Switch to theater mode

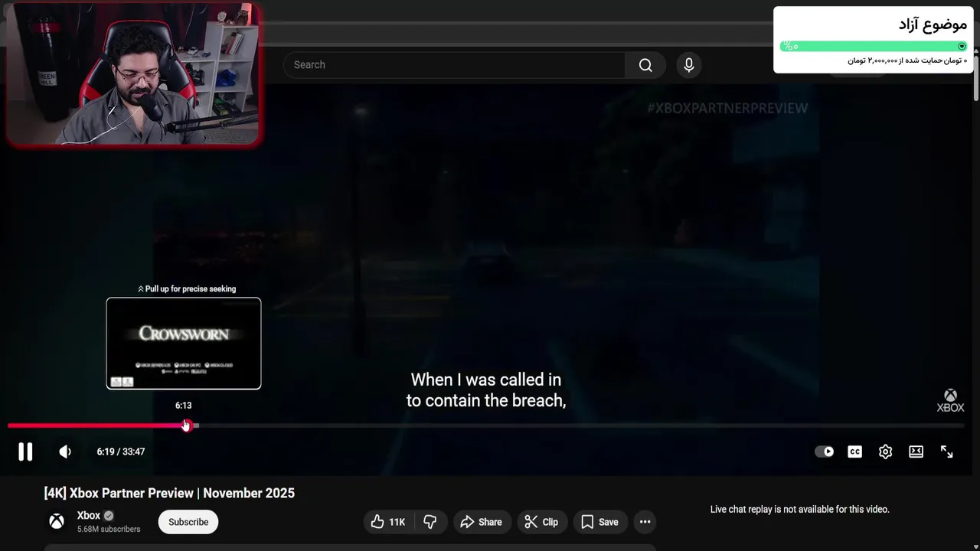(916, 452)
